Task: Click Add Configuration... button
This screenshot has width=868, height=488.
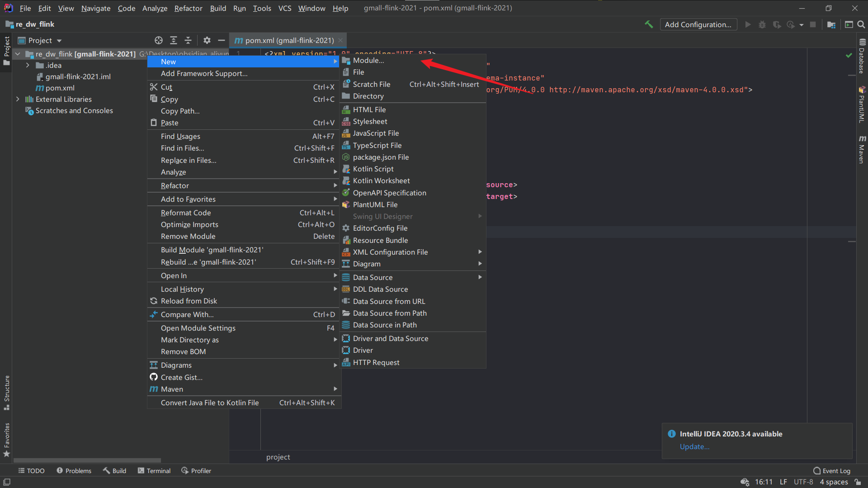Action: pyautogui.click(x=698, y=24)
